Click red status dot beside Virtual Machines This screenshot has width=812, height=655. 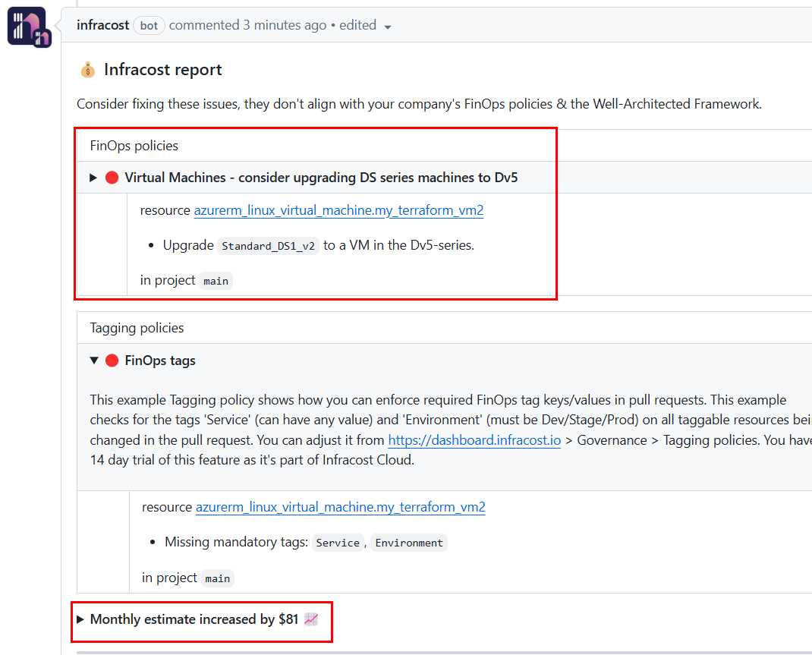pos(112,178)
